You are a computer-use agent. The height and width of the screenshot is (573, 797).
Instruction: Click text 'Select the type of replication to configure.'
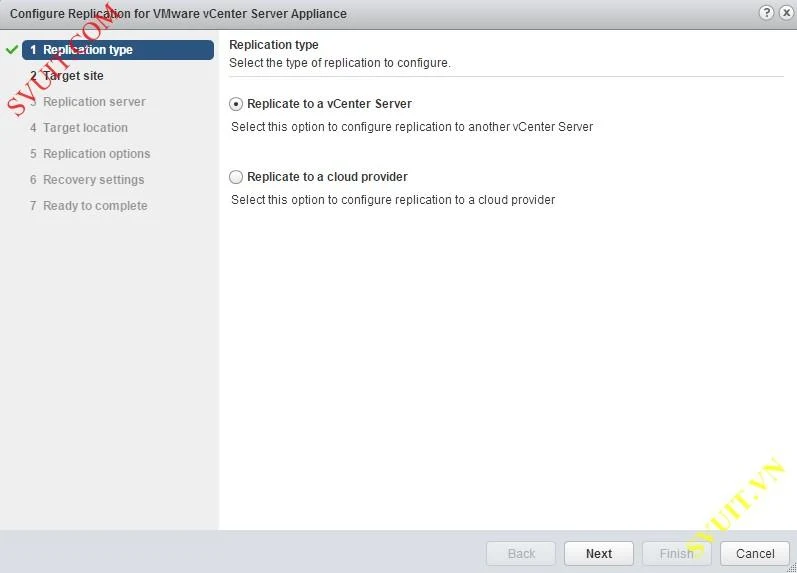click(340, 63)
